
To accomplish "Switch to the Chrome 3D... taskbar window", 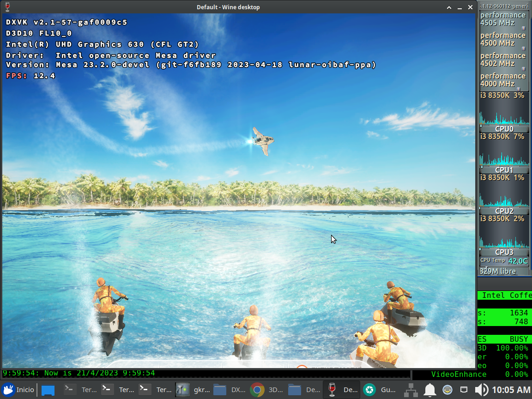I will (267, 389).
